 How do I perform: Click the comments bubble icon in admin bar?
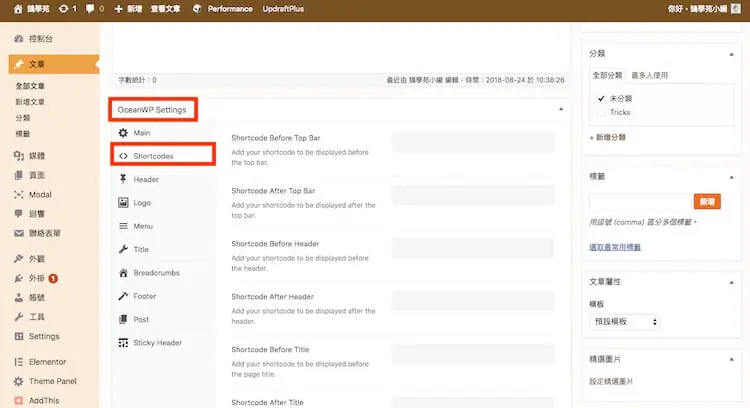pos(89,9)
